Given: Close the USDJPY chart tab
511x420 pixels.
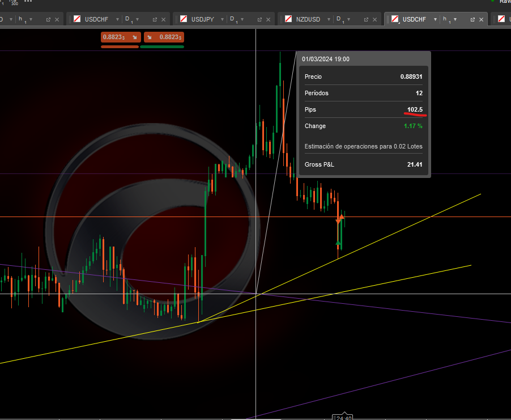Looking at the screenshot, I should tap(268, 20).
